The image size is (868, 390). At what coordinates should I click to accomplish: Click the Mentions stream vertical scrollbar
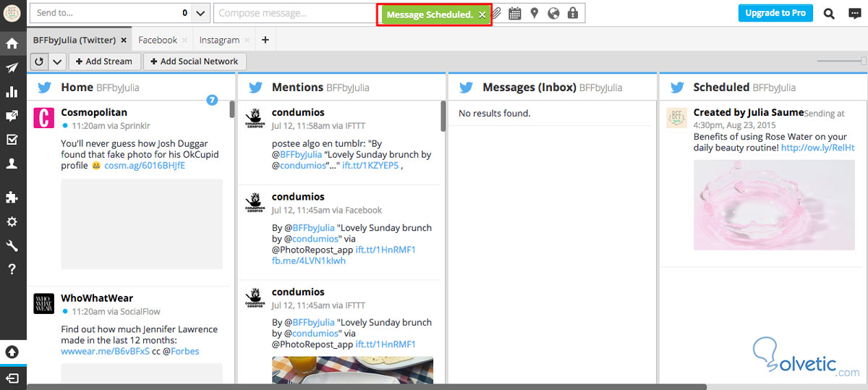pyautogui.click(x=443, y=116)
